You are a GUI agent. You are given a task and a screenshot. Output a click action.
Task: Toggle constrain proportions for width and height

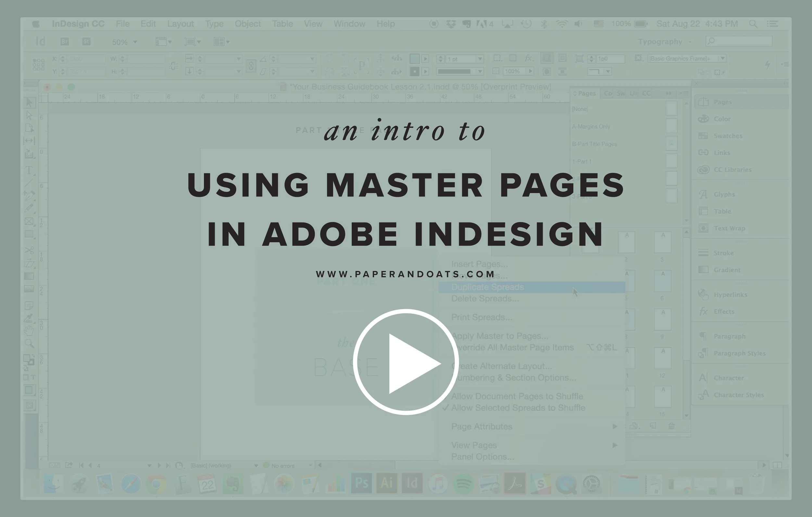pos(173,65)
